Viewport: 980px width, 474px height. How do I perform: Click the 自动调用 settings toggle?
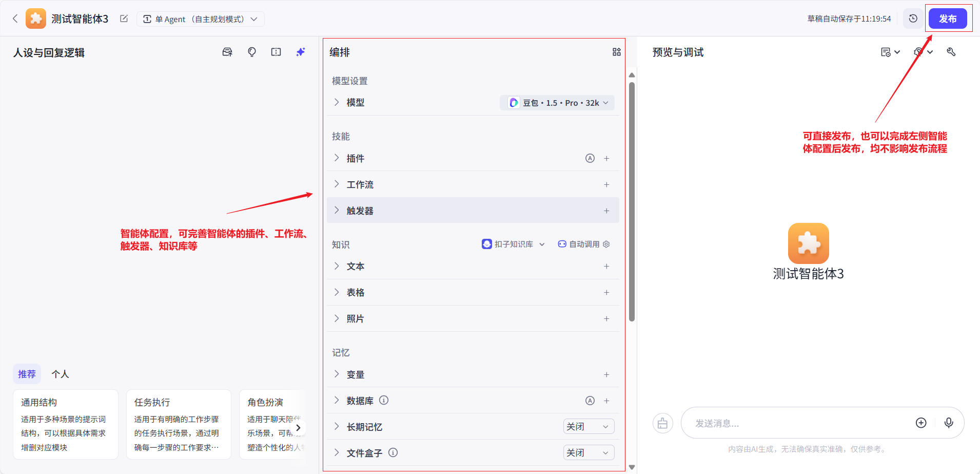click(x=584, y=244)
